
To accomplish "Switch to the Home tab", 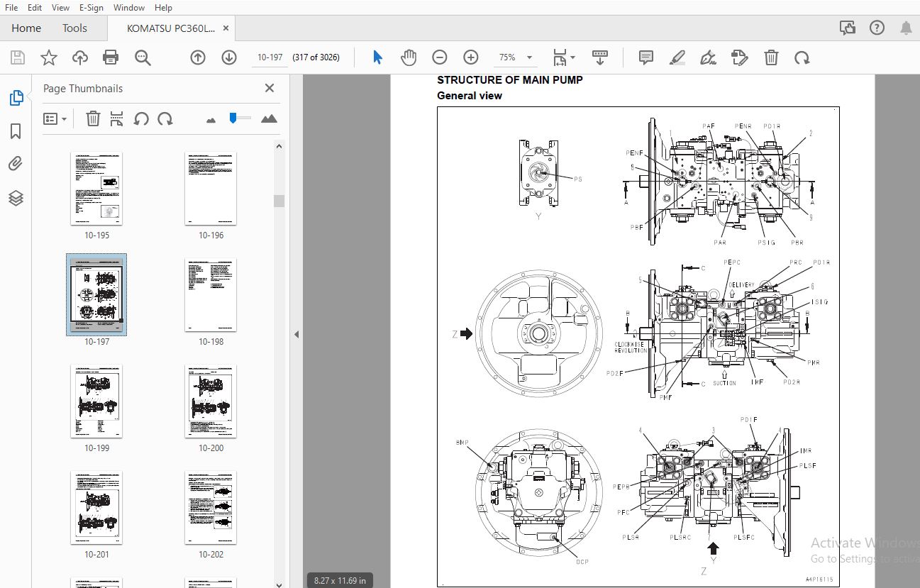I will click(26, 28).
